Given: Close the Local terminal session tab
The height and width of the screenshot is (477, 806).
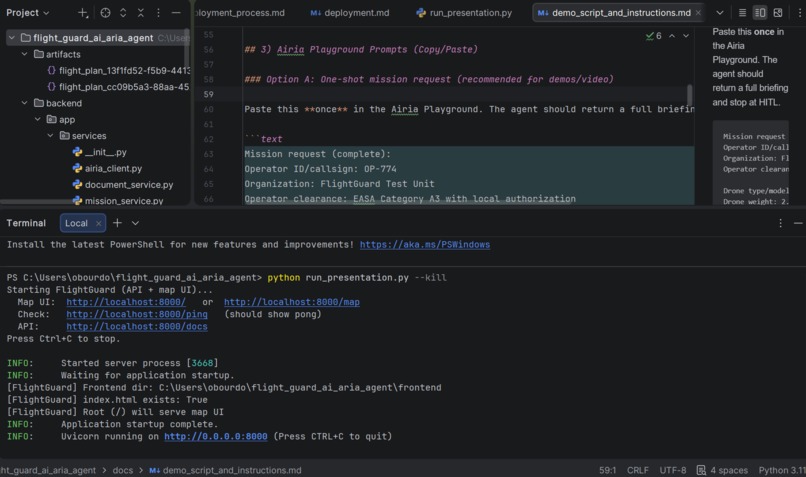Looking at the screenshot, I should (x=98, y=223).
